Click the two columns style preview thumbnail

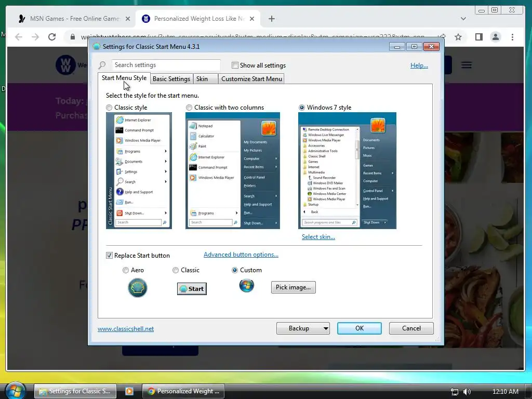232,170
